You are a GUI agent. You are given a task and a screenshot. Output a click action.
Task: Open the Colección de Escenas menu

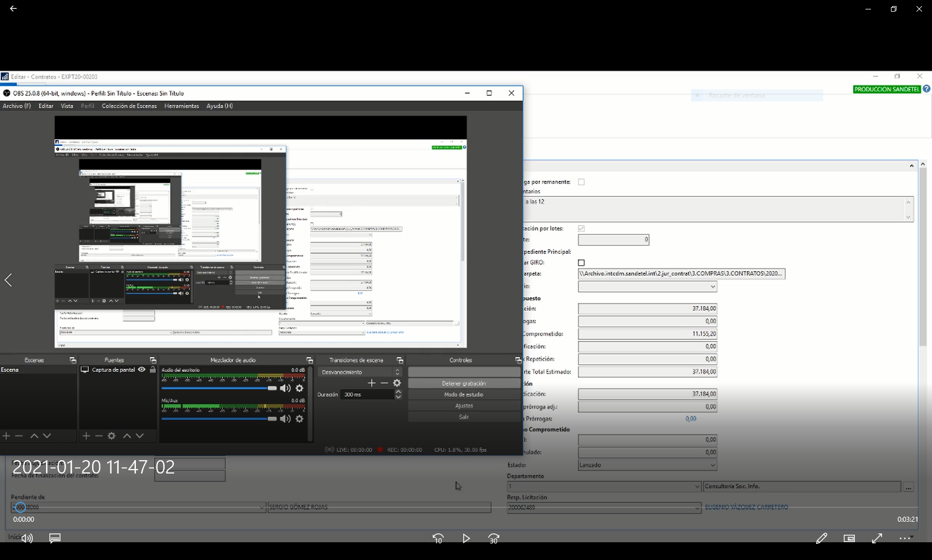[x=129, y=106]
